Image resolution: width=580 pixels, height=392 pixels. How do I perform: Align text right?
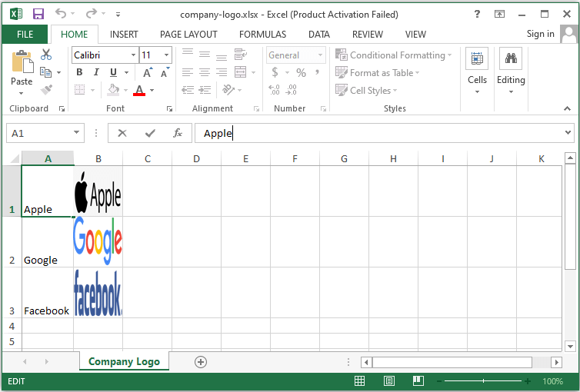tap(222, 72)
